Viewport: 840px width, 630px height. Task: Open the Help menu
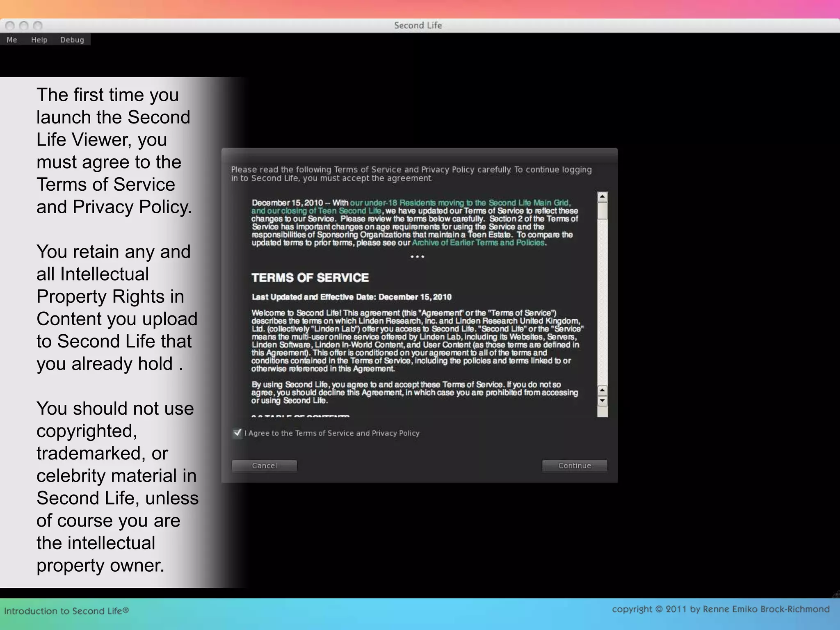(x=39, y=40)
